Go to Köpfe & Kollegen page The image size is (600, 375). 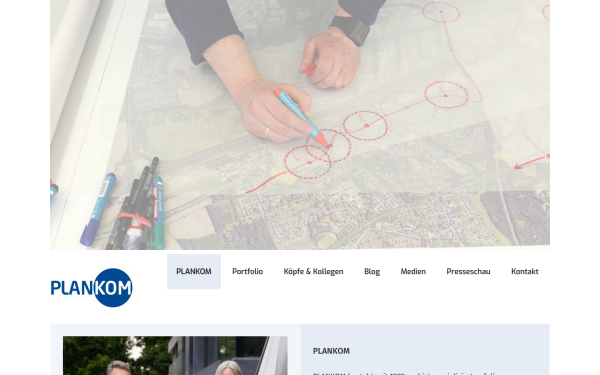[313, 271]
